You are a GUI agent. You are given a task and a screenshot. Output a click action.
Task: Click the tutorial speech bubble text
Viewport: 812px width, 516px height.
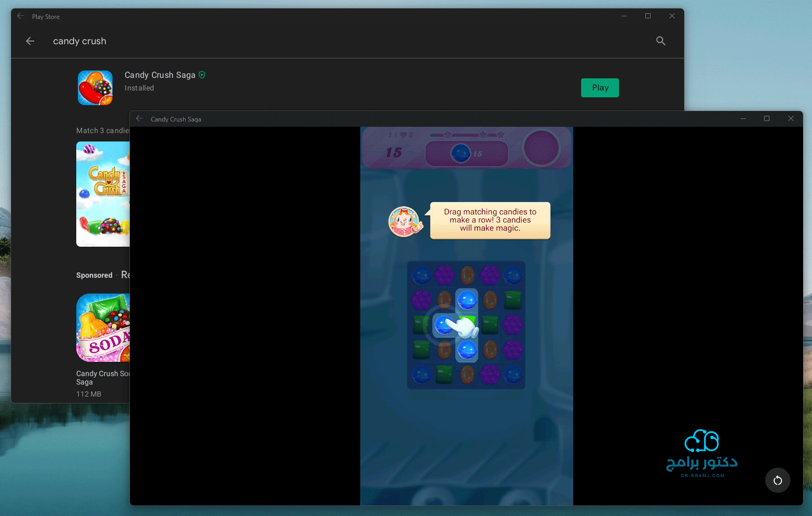(x=490, y=220)
